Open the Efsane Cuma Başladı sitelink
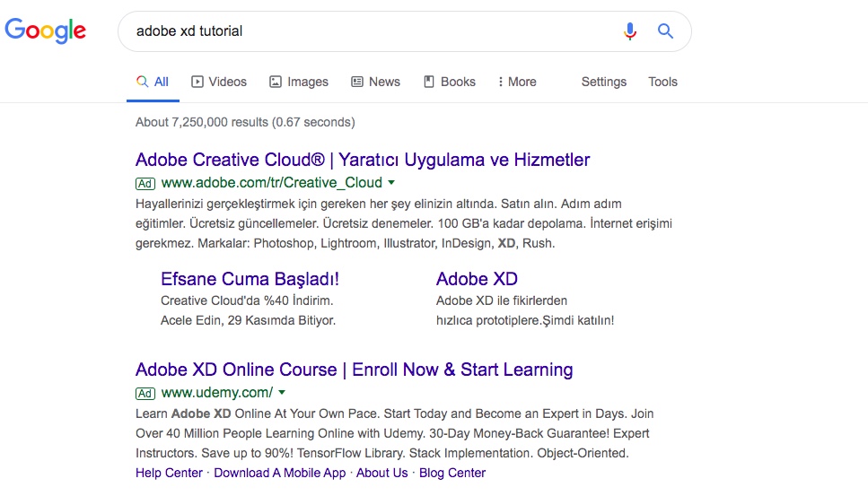868x496 pixels. [x=250, y=279]
